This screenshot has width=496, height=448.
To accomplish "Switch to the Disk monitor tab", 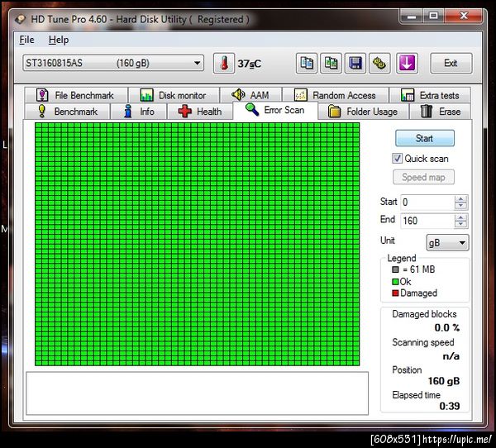I will (x=174, y=95).
